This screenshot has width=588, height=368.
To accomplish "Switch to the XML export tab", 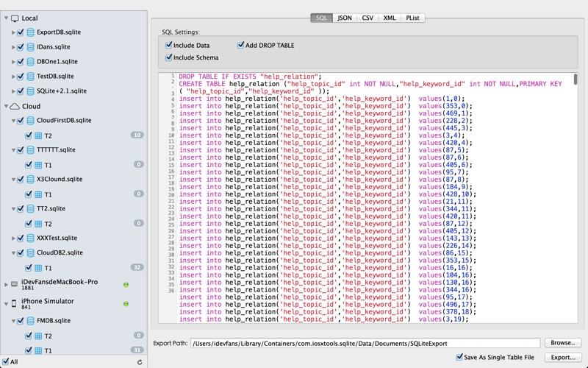I will [390, 18].
